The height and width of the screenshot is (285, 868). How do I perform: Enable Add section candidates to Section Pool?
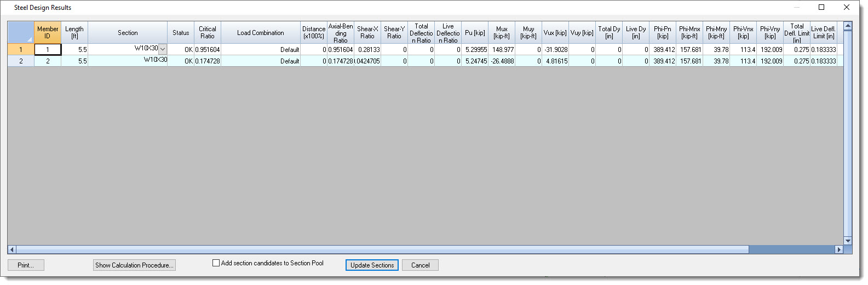[216, 263]
